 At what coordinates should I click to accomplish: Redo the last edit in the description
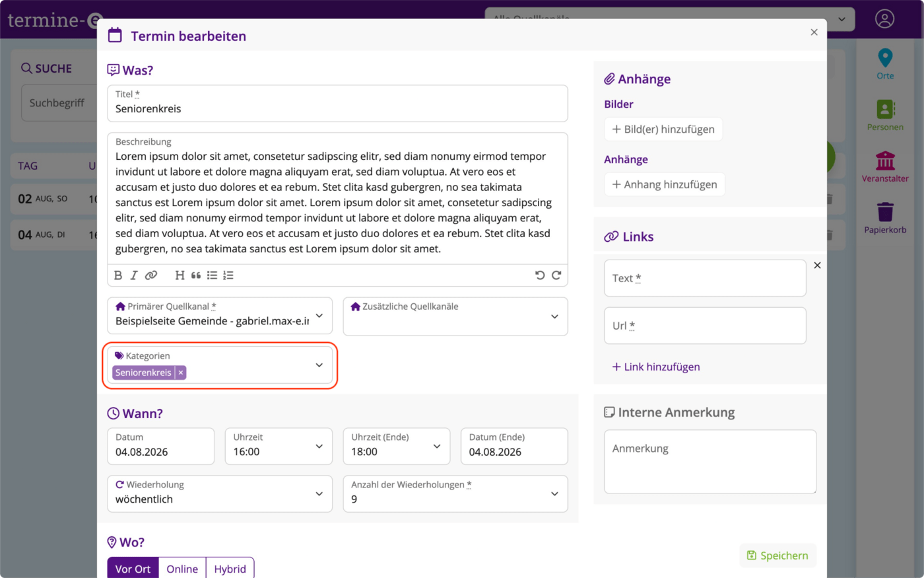556,275
